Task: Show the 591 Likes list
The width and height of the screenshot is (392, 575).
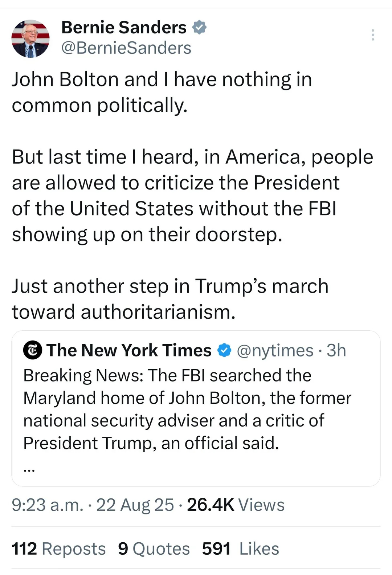Action: pyautogui.click(x=240, y=549)
